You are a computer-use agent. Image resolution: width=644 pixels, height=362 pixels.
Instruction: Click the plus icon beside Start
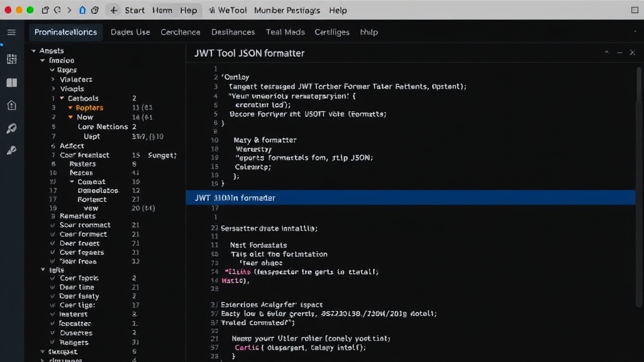(x=114, y=10)
